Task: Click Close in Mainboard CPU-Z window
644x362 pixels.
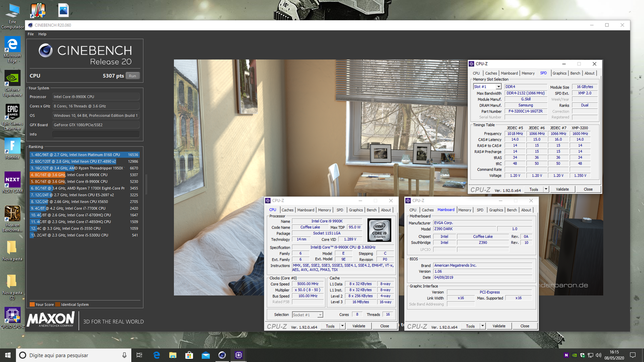Action: (525, 326)
